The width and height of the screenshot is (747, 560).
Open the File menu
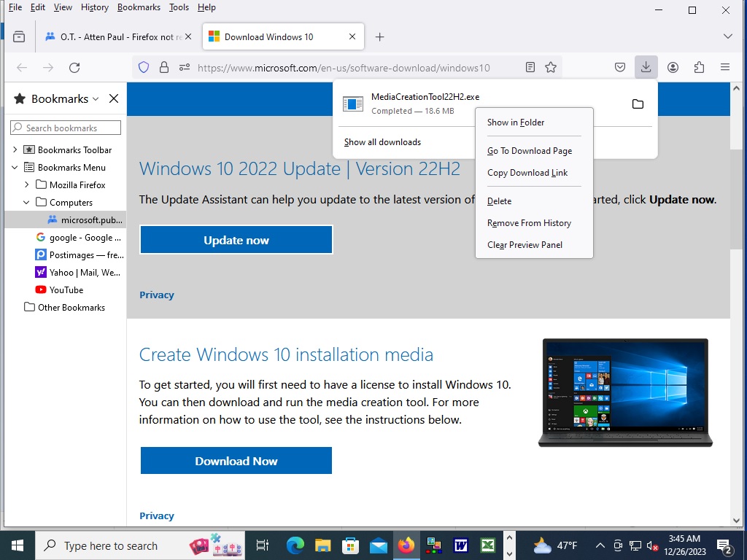[15, 7]
